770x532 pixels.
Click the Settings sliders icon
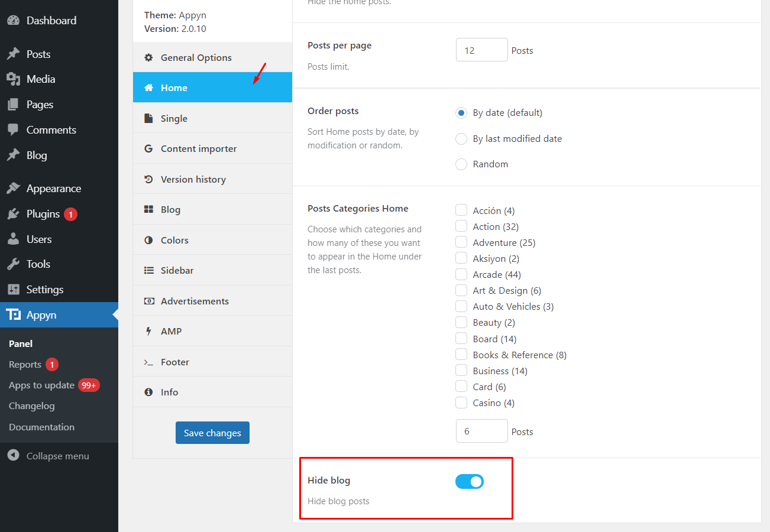pos(13,290)
